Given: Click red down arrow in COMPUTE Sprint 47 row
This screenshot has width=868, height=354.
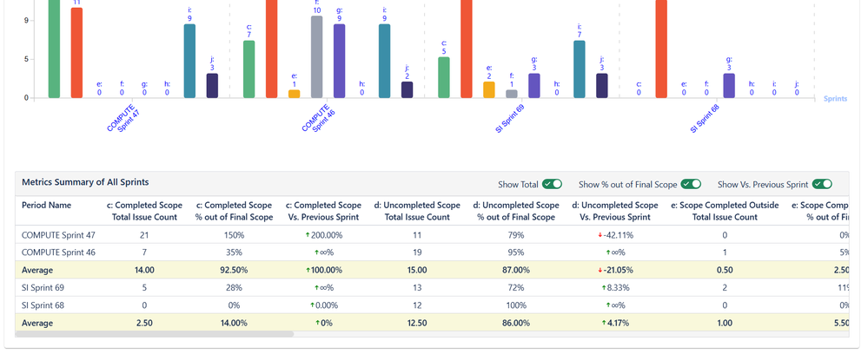Looking at the screenshot, I should click(x=600, y=235).
